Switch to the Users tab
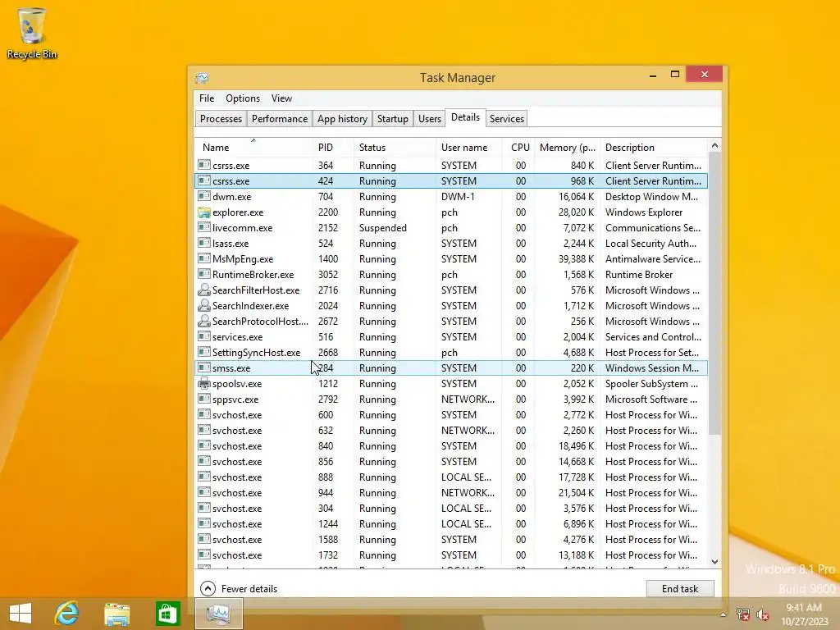This screenshot has width=840, height=630. pos(430,118)
